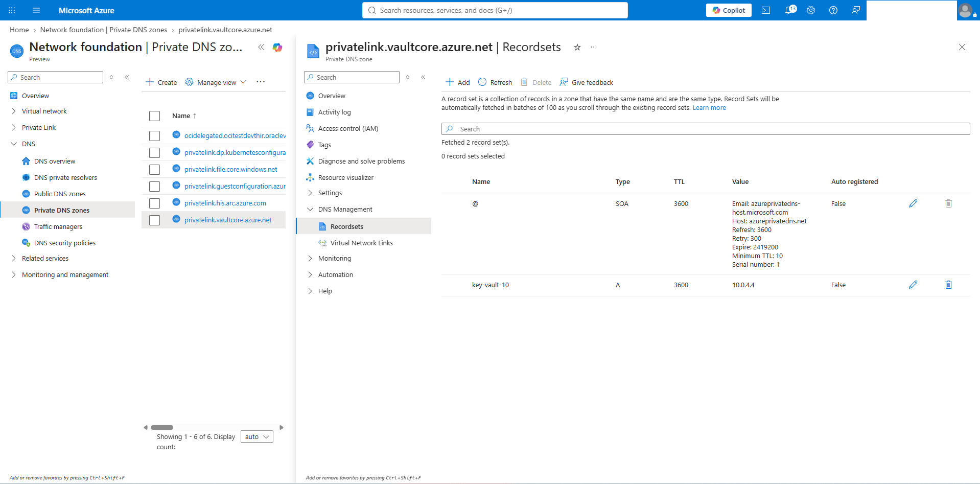The image size is (980, 484).
Task: Click the Copilot button in header
Action: 729,10
